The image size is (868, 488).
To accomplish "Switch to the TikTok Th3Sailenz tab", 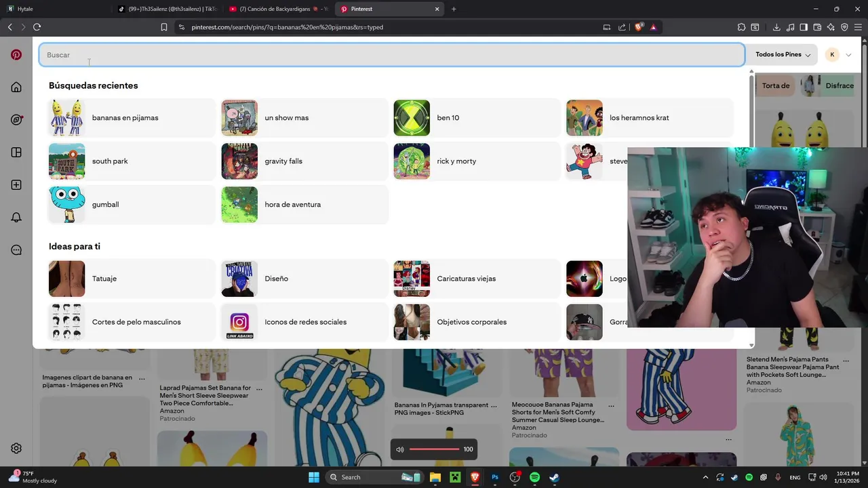I will pos(167,9).
